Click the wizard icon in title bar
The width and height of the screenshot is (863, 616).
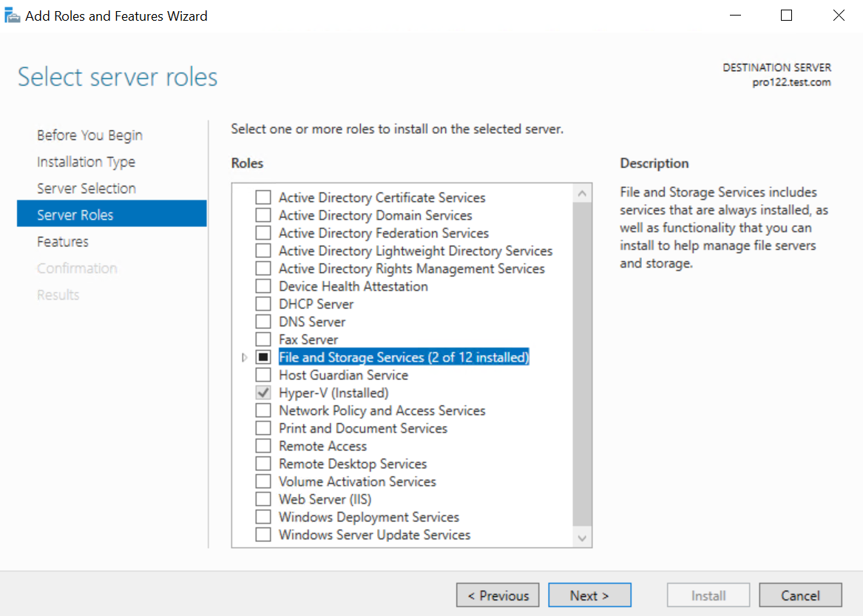point(12,16)
